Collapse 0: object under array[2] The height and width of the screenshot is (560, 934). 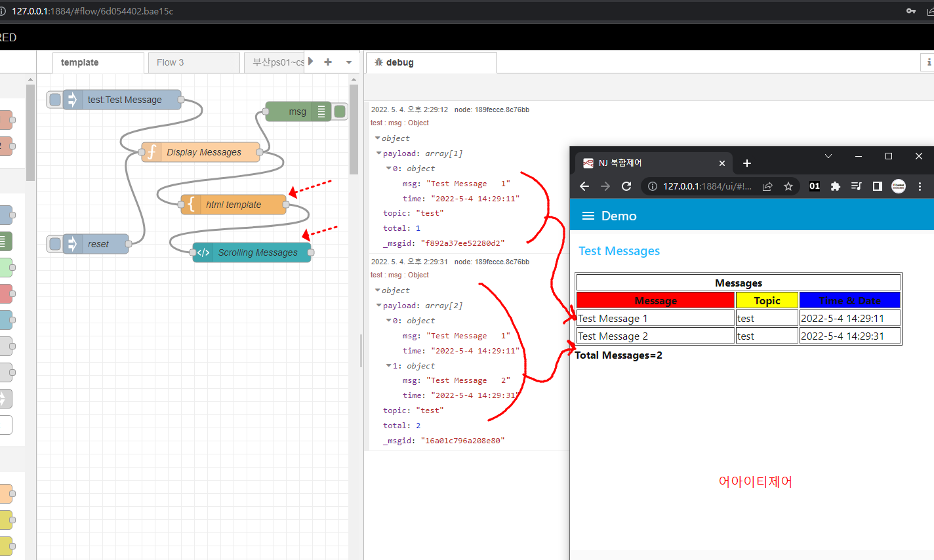[x=389, y=321]
